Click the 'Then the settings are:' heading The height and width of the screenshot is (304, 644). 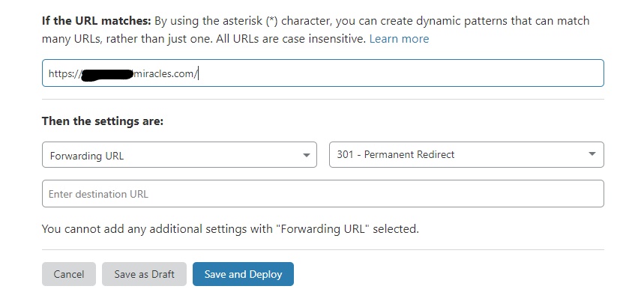pyautogui.click(x=103, y=121)
